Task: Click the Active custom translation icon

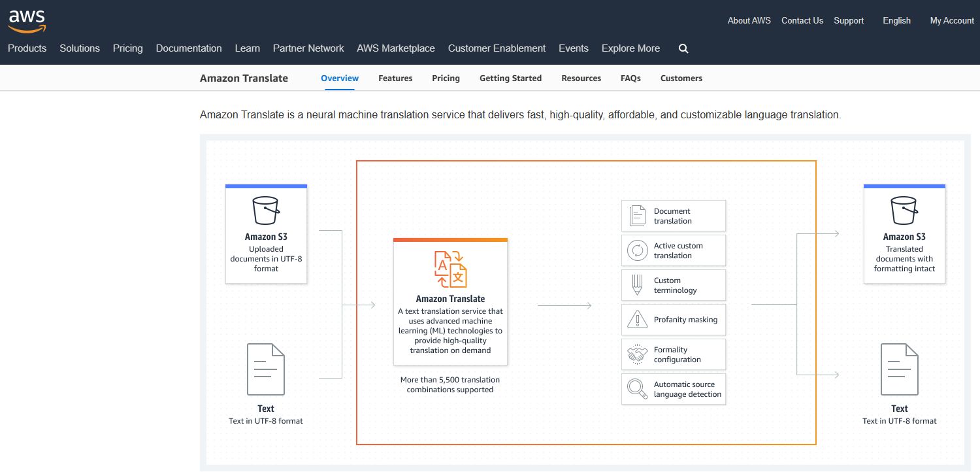Action: (x=637, y=250)
